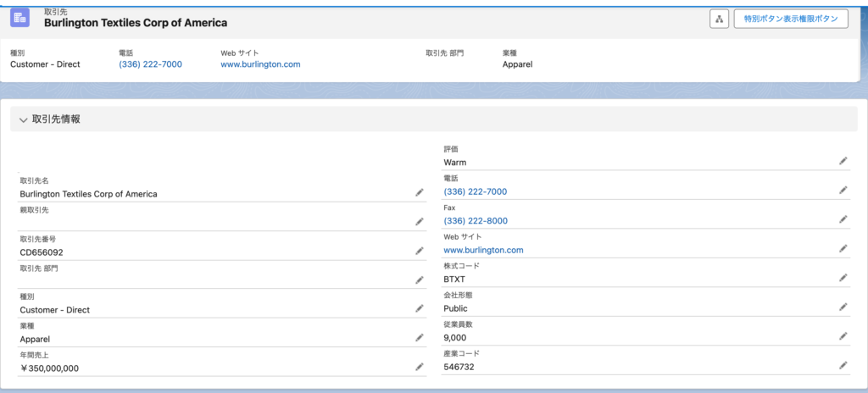Screen dimensions: 868x393
Task: Edit 会社形態 Public using the pencil icon
Action: click(x=843, y=307)
